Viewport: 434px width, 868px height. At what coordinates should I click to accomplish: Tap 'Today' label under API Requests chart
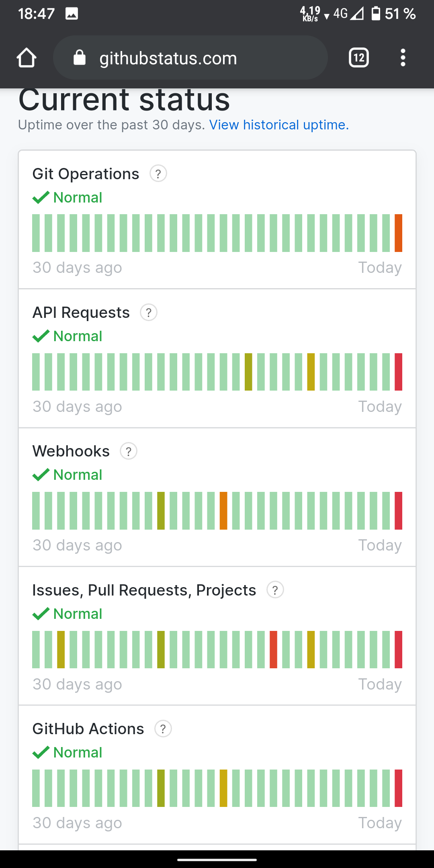pos(380,407)
